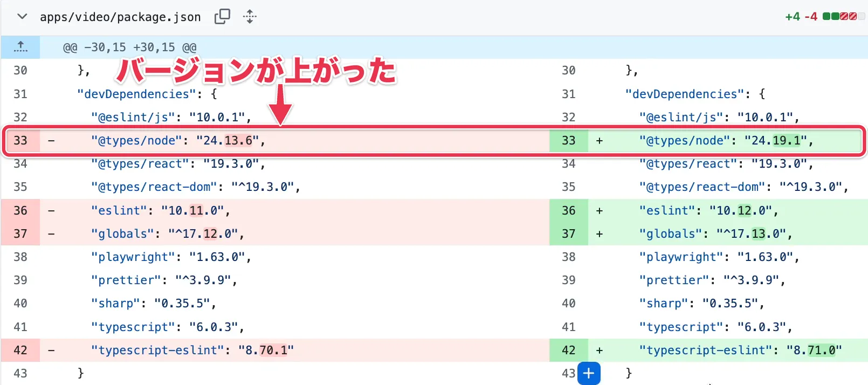Click added line "globals": "^17.13.0"
868x385 pixels.
[x=716, y=234]
